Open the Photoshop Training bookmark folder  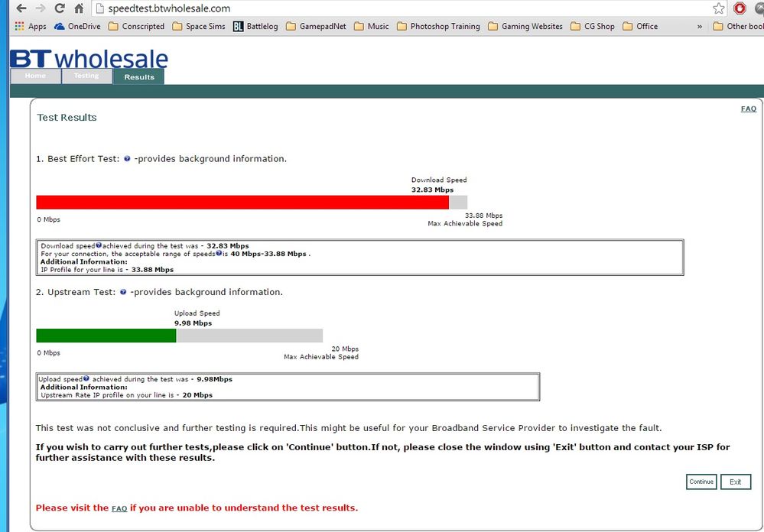[438, 26]
